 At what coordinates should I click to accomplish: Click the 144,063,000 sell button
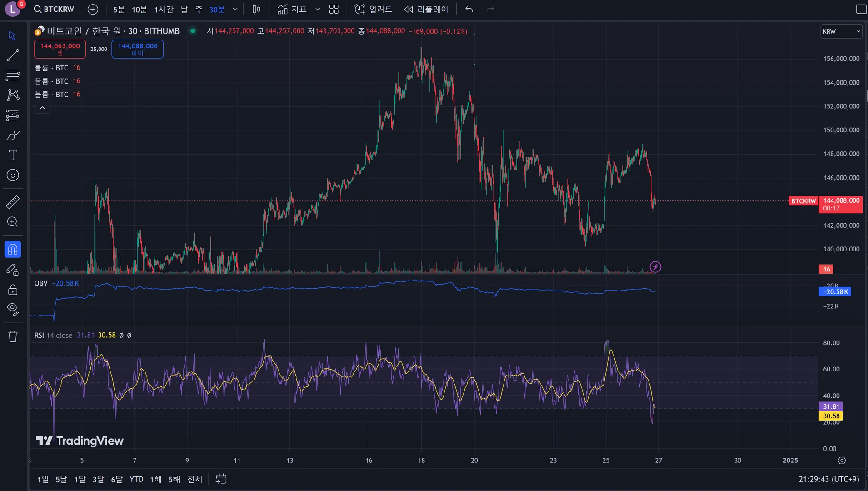coord(60,49)
